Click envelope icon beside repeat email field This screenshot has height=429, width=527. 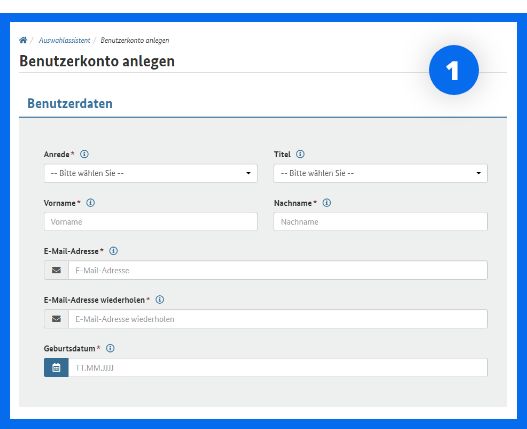point(56,319)
